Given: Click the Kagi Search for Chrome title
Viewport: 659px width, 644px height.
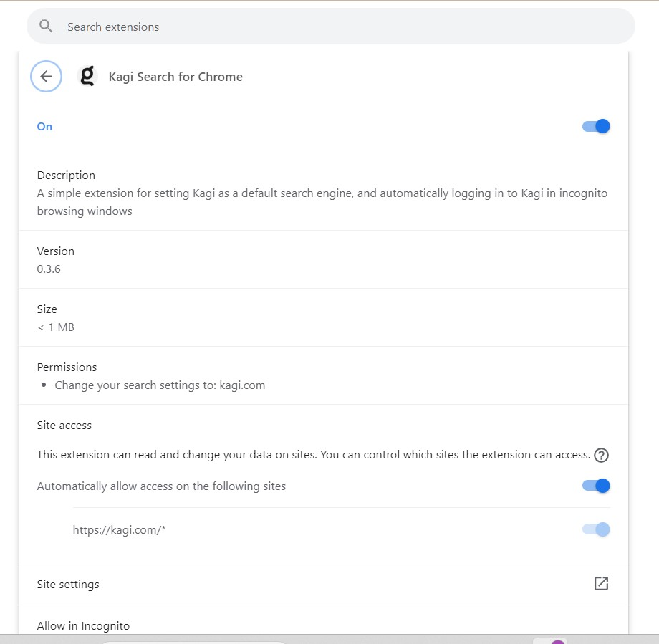Looking at the screenshot, I should [x=175, y=77].
